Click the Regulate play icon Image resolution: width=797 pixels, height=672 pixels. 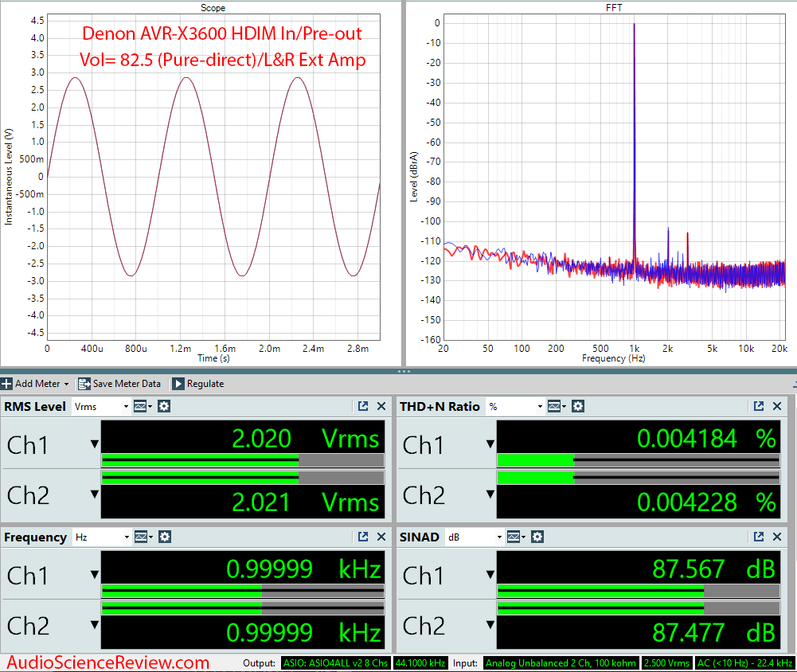point(178,384)
